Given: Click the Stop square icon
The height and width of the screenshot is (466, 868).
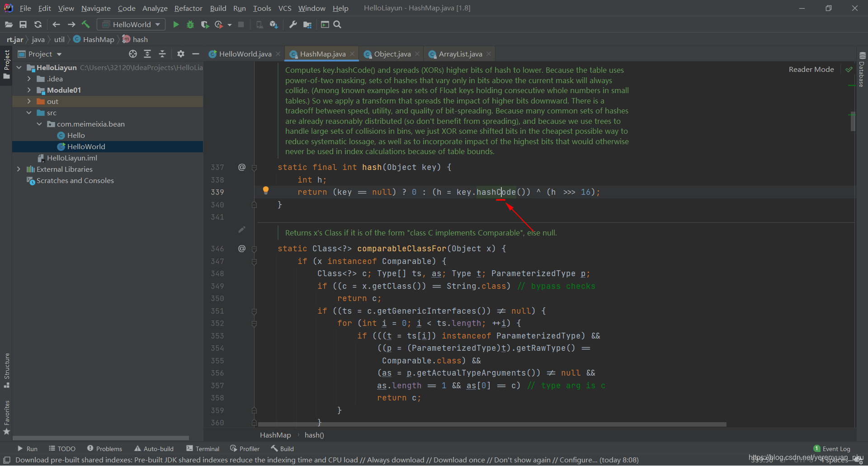Looking at the screenshot, I should pos(241,24).
